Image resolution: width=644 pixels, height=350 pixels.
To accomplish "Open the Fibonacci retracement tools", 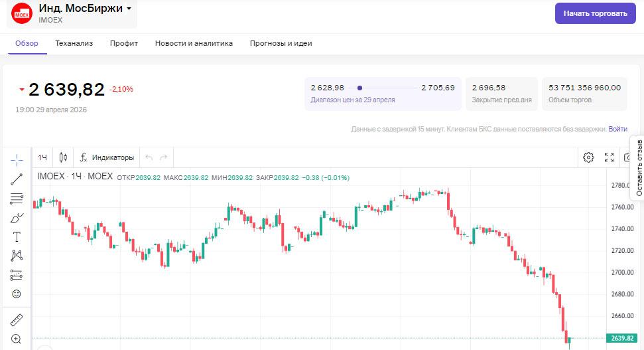I will click(x=17, y=198).
